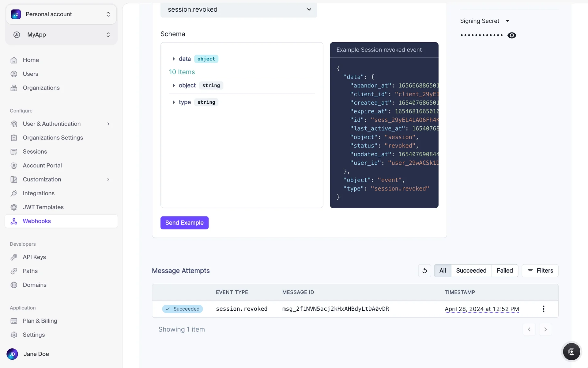Navigate to the Domains page
Image resolution: width=588 pixels, height=368 pixels.
coord(34,285)
